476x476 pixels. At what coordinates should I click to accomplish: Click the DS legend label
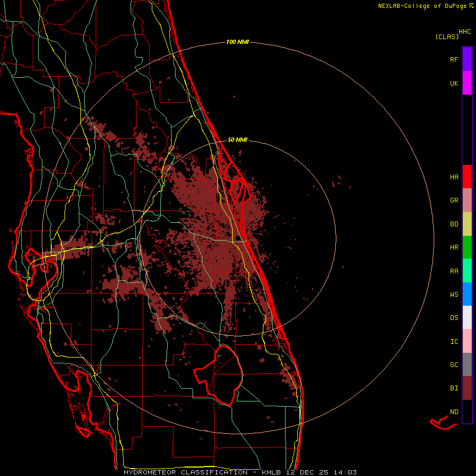[454, 318]
